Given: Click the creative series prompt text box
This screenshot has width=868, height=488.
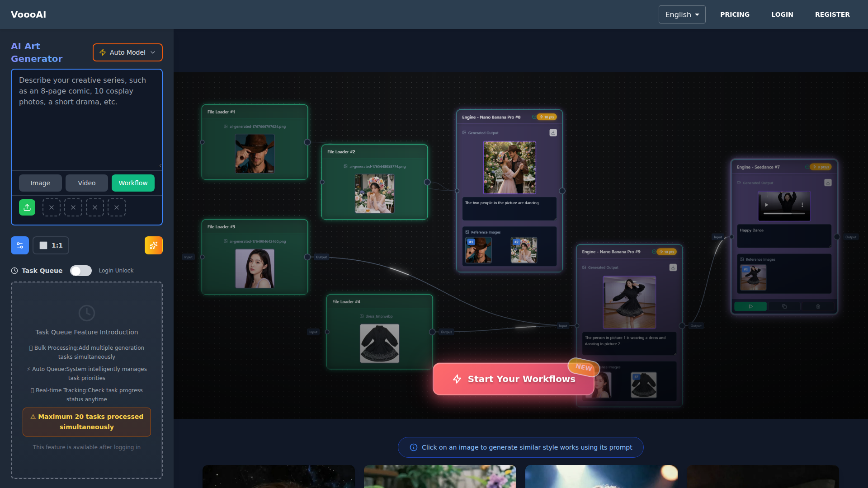Looking at the screenshot, I should (86, 120).
